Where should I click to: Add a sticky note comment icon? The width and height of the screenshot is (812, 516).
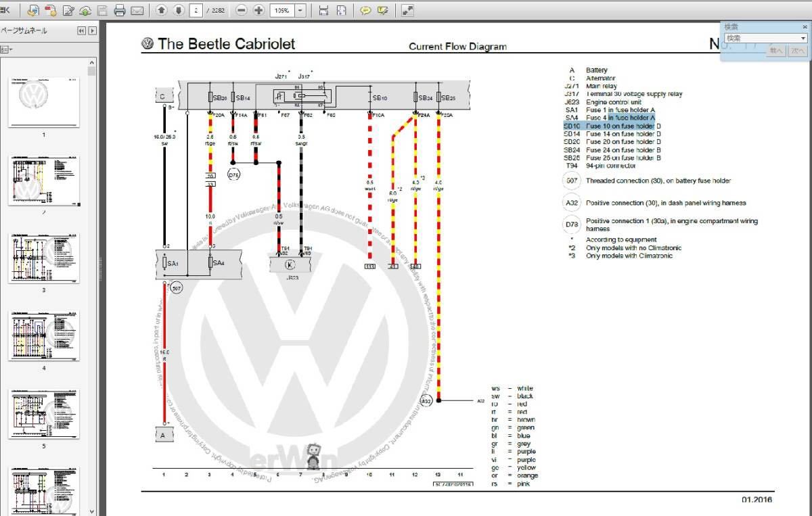point(365,10)
